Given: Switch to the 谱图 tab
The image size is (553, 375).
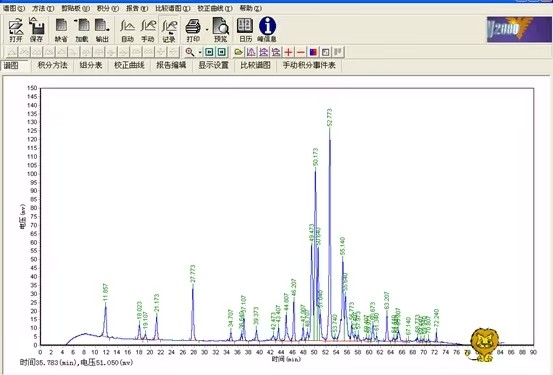Looking at the screenshot, I should [11, 65].
